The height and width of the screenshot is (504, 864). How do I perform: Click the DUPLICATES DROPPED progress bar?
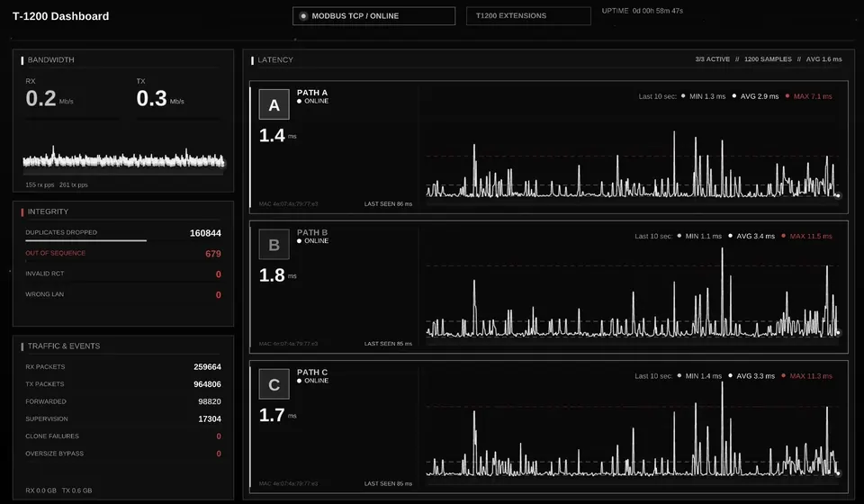point(86,240)
